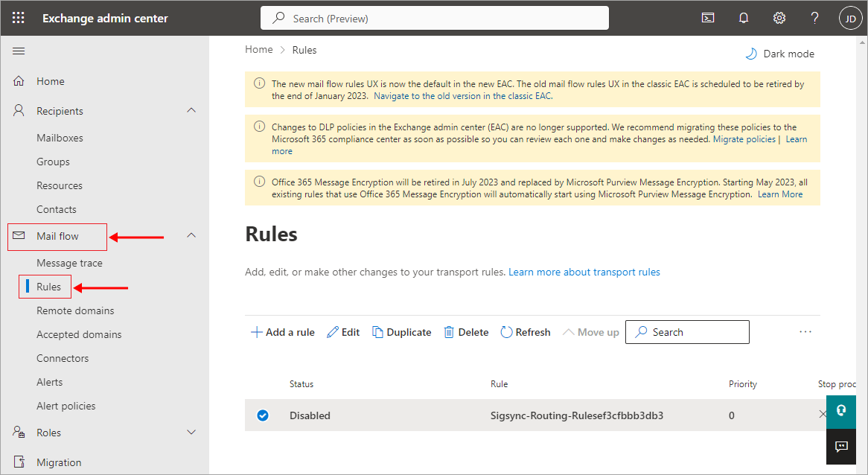The width and height of the screenshot is (868, 475).
Task: Click the priority value 0
Action: [731, 415]
